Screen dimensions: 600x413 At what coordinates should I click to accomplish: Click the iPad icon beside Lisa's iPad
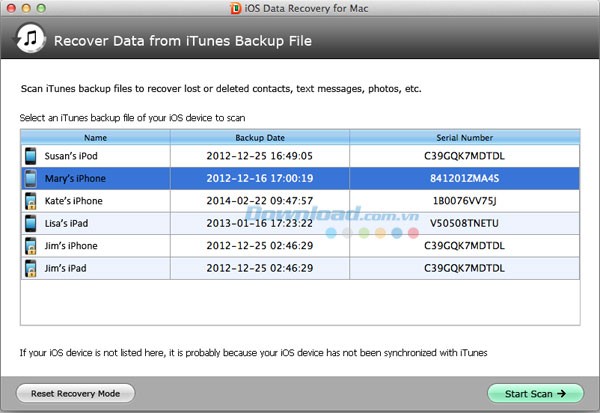click(30, 223)
